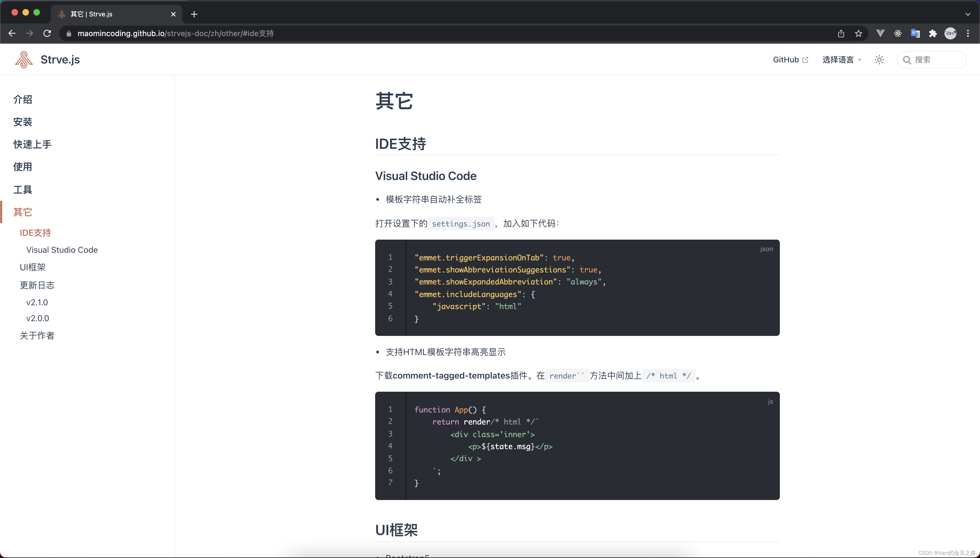Click the Strve.js logo icon
The height and width of the screenshot is (558, 980).
pos(24,59)
